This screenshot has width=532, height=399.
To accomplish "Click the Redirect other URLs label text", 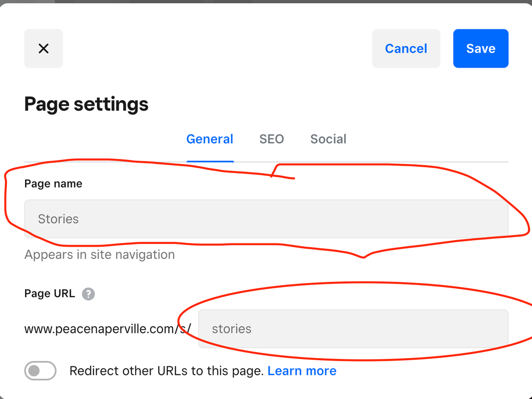I will (167, 371).
